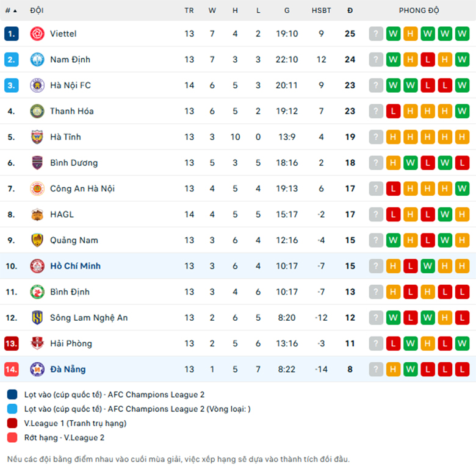
Task: Select the Nam Định team crest
Action: [x=37, y=59]
